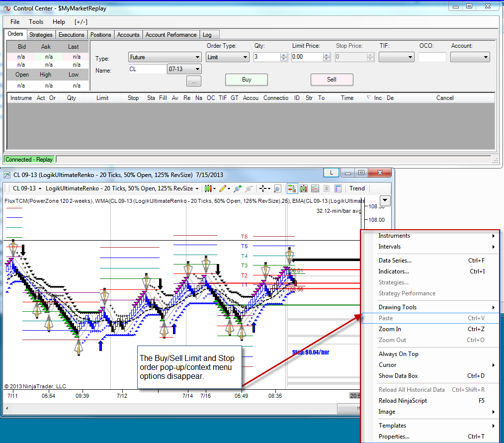The height and width of the screenshot is (443, 504).
Task: Toggle Show Data Box menu option
Action: click(x=398, y=376)
